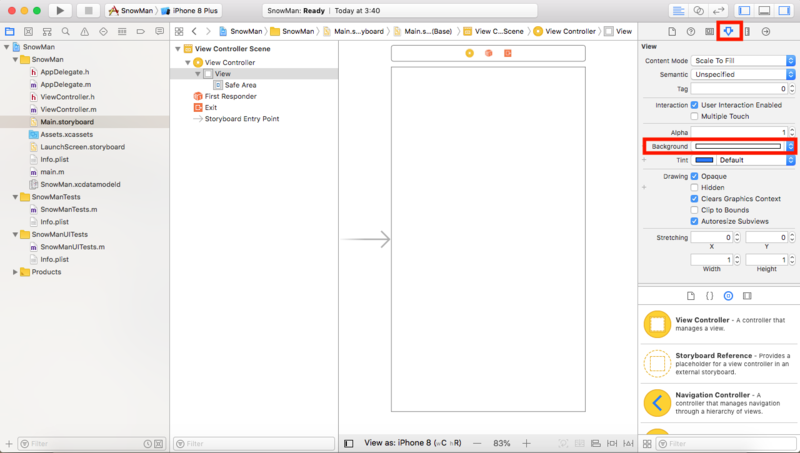
Task: Show the File Template library
Action: coord(691,296)
